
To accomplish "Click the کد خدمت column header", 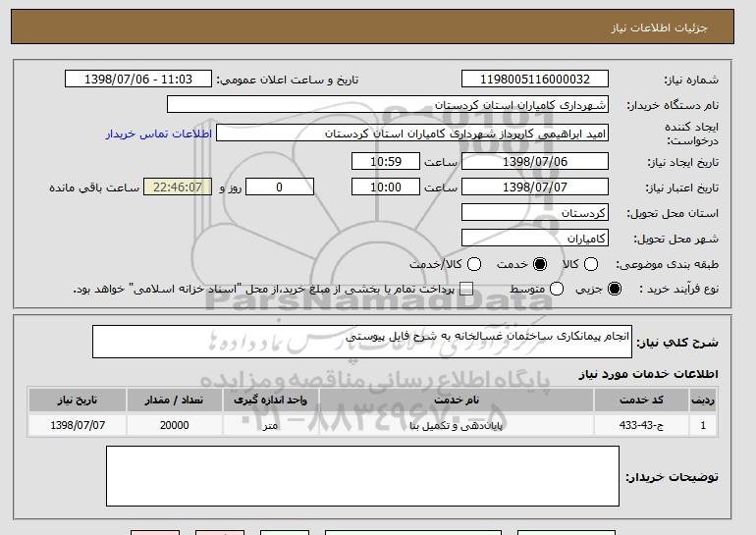I will coord(641,401).
